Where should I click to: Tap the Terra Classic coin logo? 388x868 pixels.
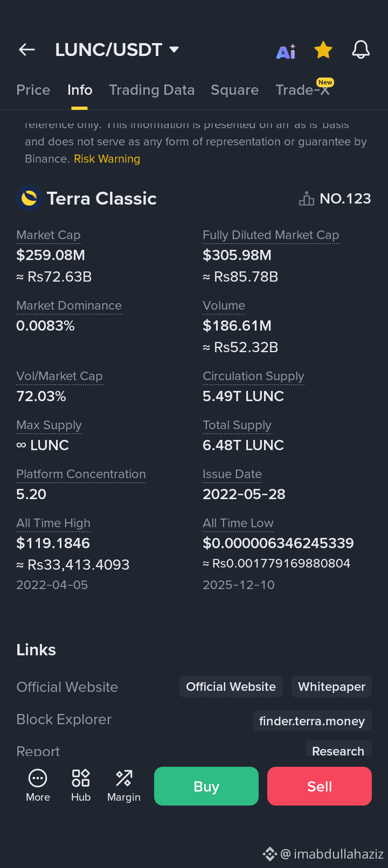click(29, 198)
